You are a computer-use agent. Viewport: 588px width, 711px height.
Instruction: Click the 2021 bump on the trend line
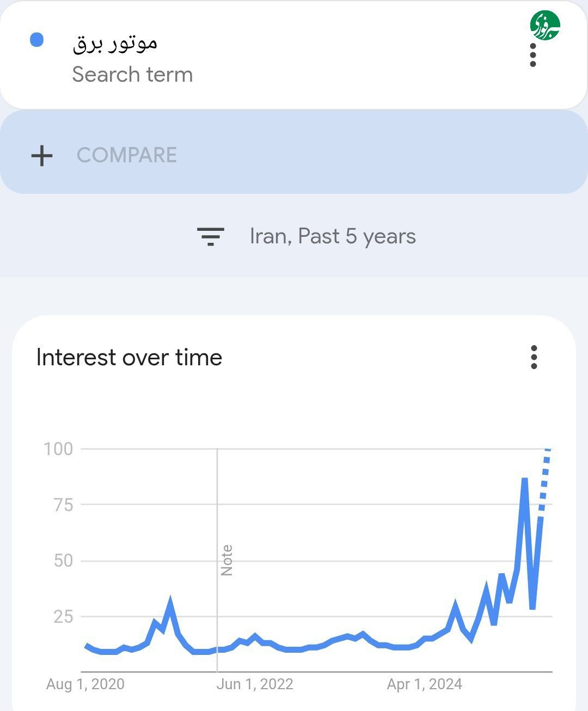(x=170, y=603)
